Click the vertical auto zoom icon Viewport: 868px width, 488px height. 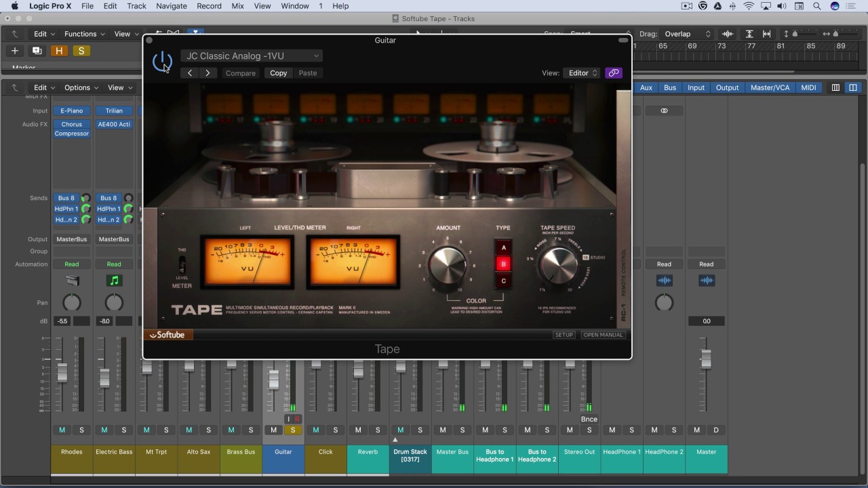pos(749,34)
